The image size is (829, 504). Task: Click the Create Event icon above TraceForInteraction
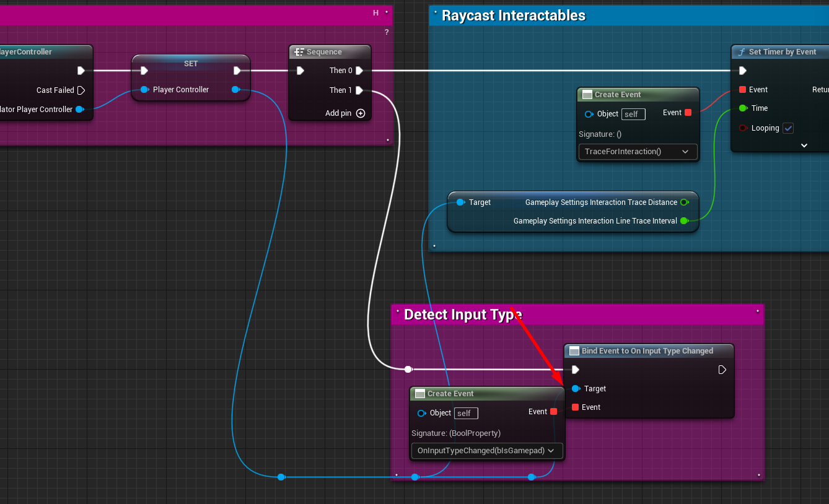pos(587,94)
